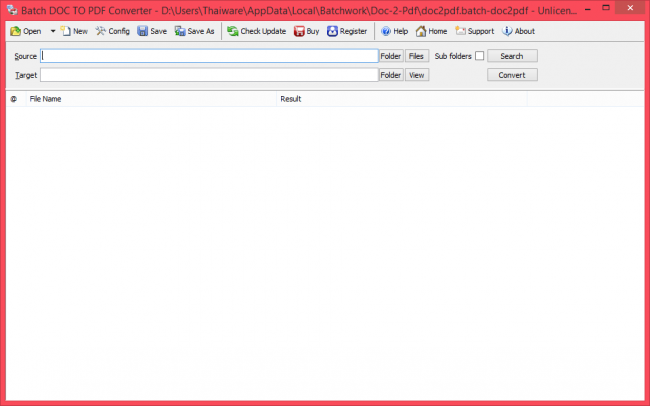The image size is (650, 406).
Task: Browse Target Folder button
Action: pyautogui.click(x=391, y=75)
